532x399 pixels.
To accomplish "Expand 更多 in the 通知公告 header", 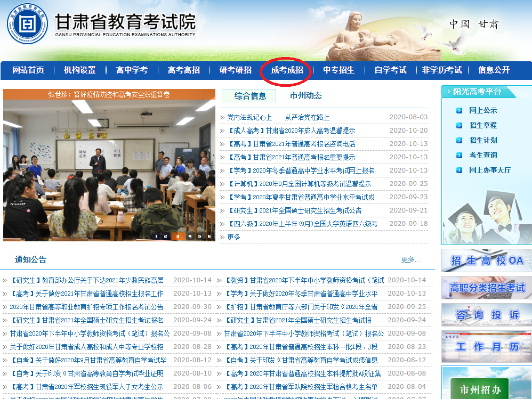I will tap(411, 260).
